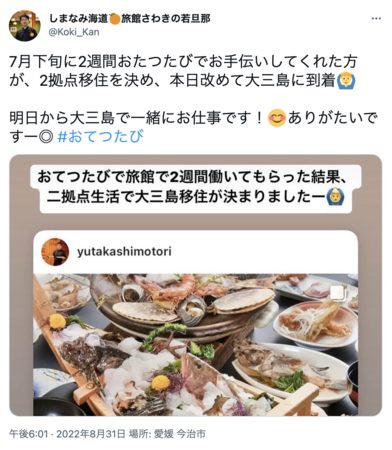Image resolution: width=392 pixels, height=450 pixels.
Task: Click the multi-photo carousel icon on the seafood photo
Action: (338, 292)
